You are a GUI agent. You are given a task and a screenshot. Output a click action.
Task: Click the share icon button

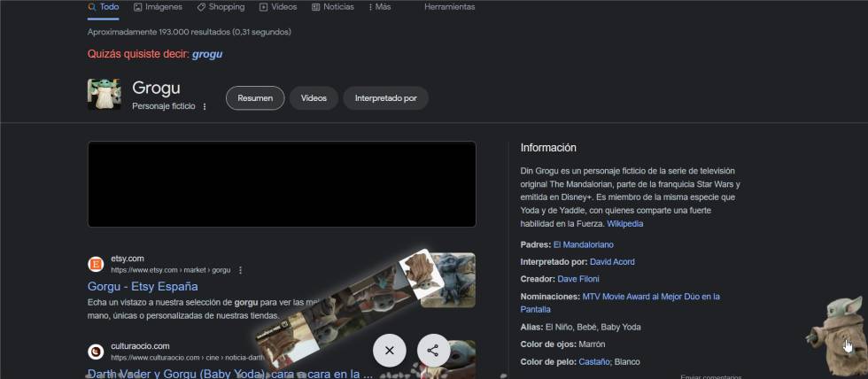[x=433, y=351]
